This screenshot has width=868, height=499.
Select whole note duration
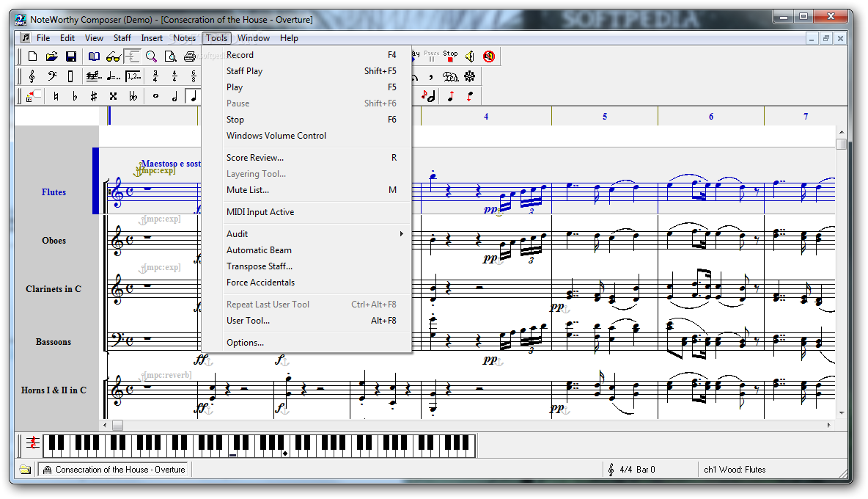click(x=155, y=96)
